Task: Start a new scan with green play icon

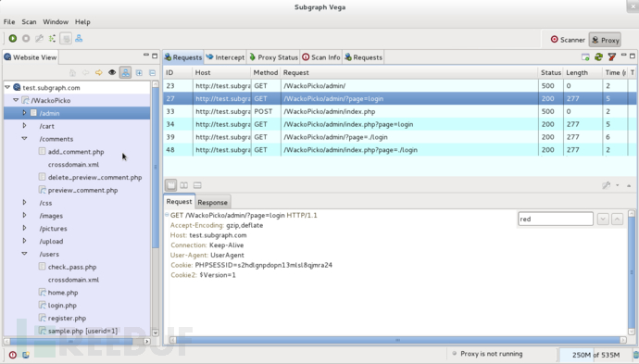Action: (13, 38)
